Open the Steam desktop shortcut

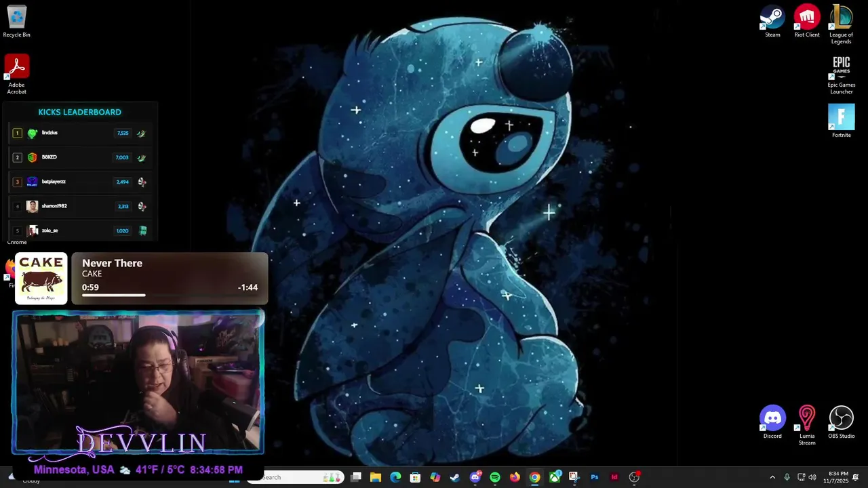tap(772, 22)
